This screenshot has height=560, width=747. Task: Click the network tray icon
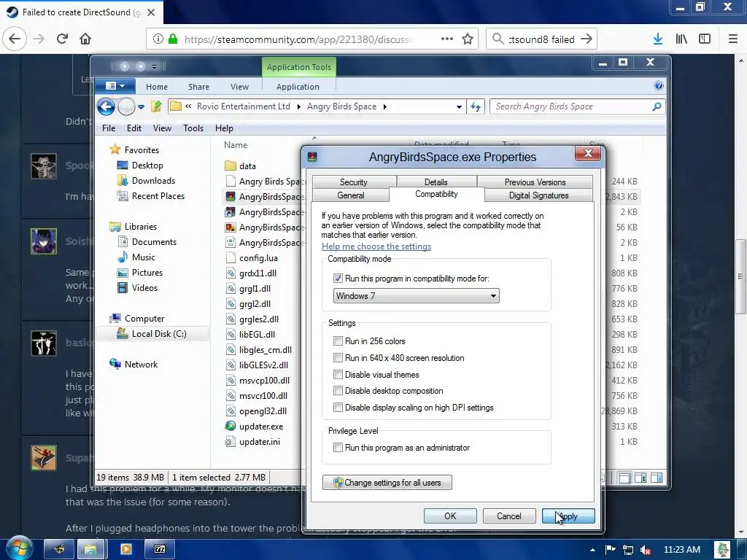coord(628,550)
